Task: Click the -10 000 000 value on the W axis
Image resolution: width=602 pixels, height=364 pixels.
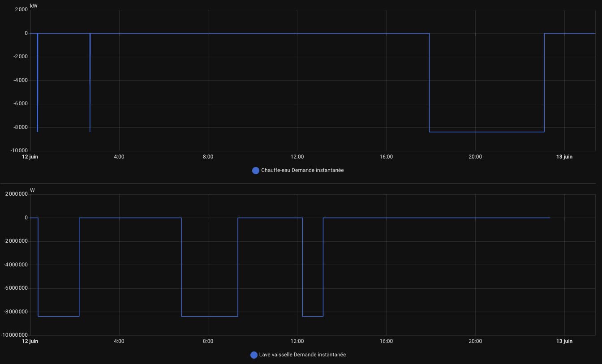Action: tap(14, 335)
